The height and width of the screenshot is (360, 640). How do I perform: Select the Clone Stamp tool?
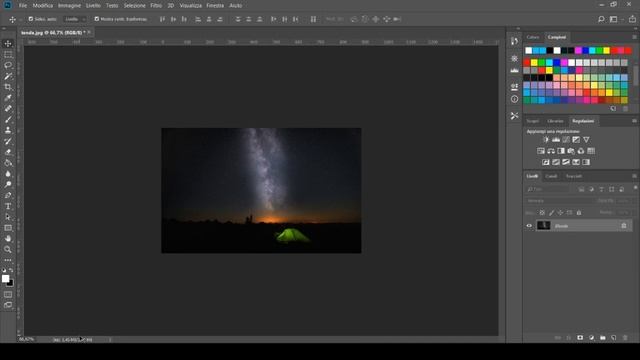click(8, 130)
